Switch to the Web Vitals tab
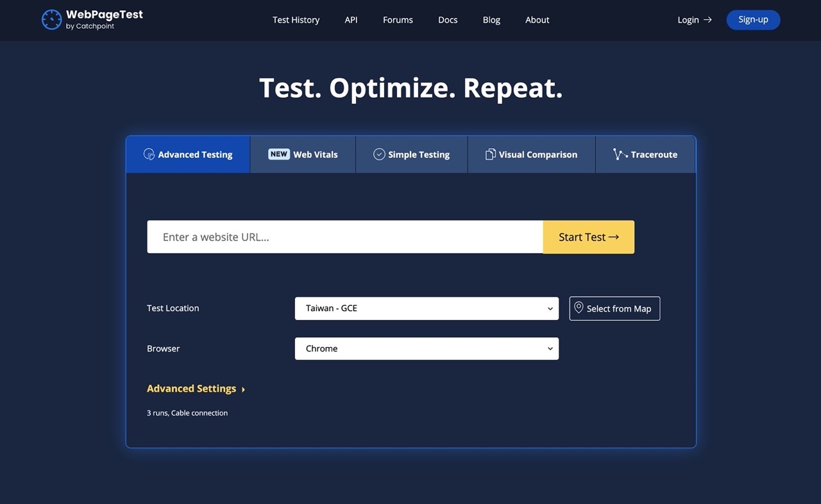The height and width of the screenshot is (504, 821). [303, 155]
